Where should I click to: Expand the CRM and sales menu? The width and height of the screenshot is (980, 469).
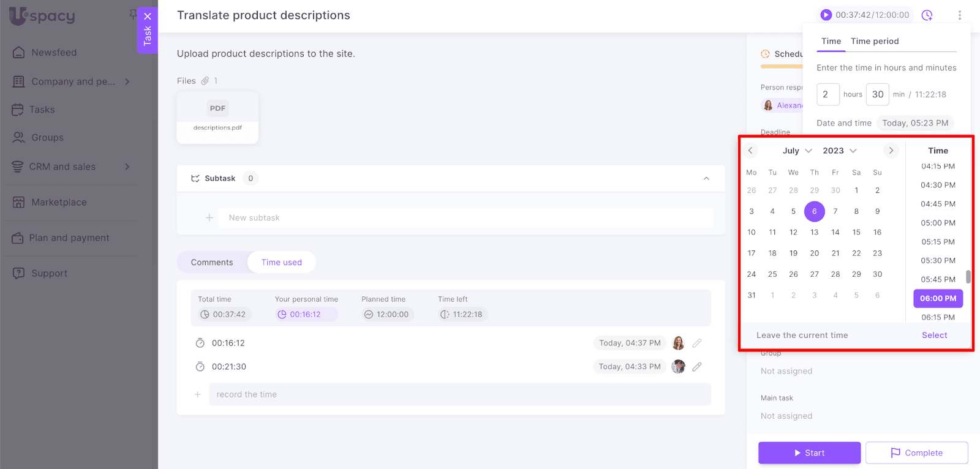(127, 167)
